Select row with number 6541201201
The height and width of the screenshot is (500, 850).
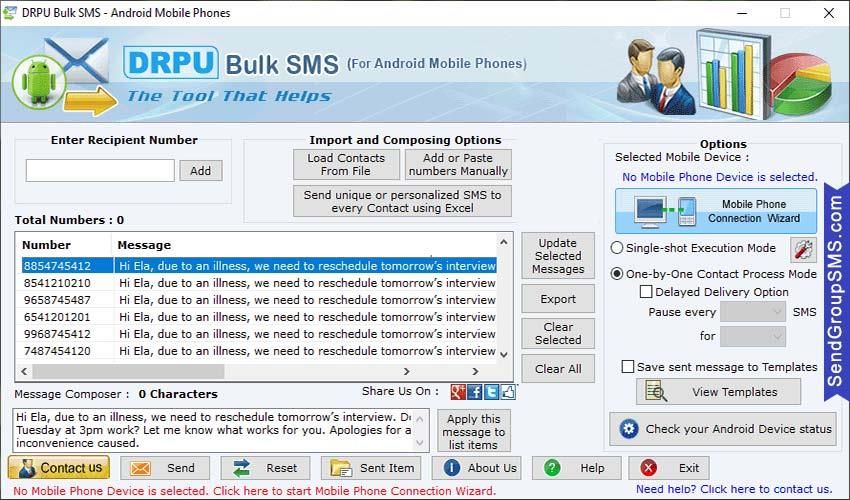(x=259, y=317)
